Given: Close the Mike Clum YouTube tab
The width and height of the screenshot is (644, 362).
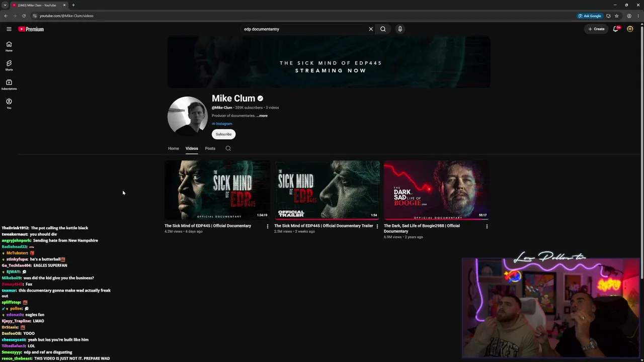Looking at the screenshot, I should [x=64, y=5].
